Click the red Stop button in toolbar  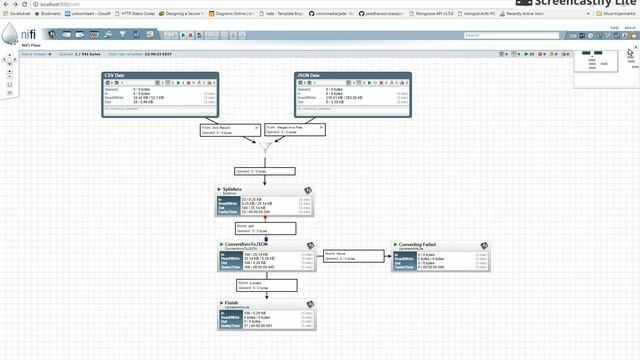pos(190,36)
